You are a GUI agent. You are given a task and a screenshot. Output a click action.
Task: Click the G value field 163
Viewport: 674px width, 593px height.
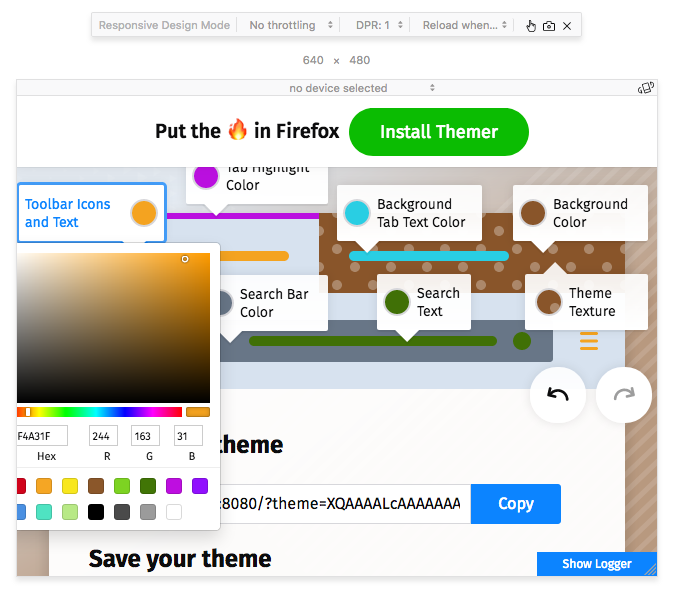point(145,436)
